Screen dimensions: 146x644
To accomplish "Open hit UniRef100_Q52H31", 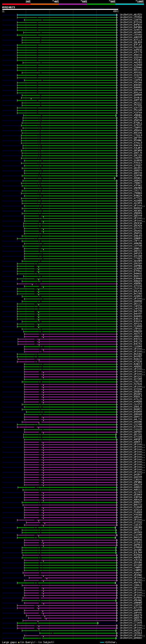I will (131, 620).
